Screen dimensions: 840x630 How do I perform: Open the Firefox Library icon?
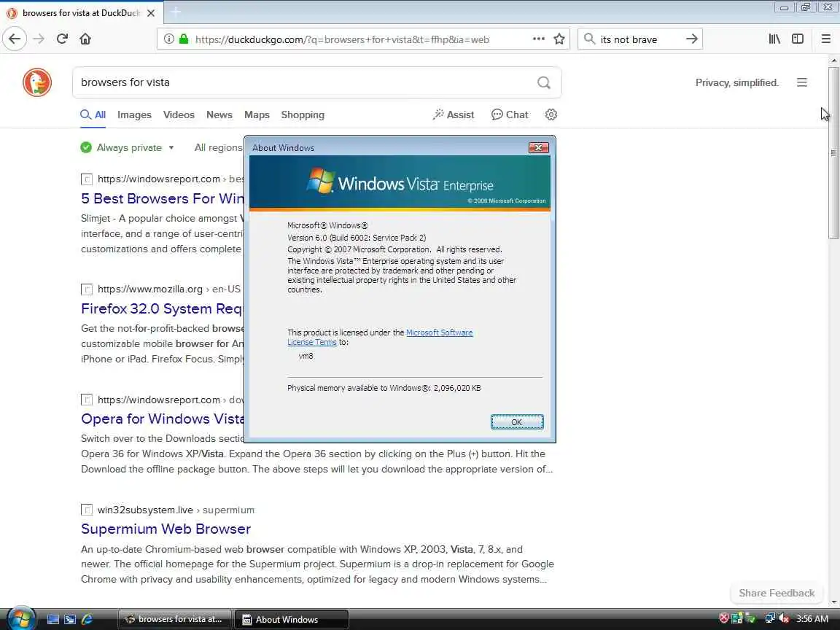(774, 39)
